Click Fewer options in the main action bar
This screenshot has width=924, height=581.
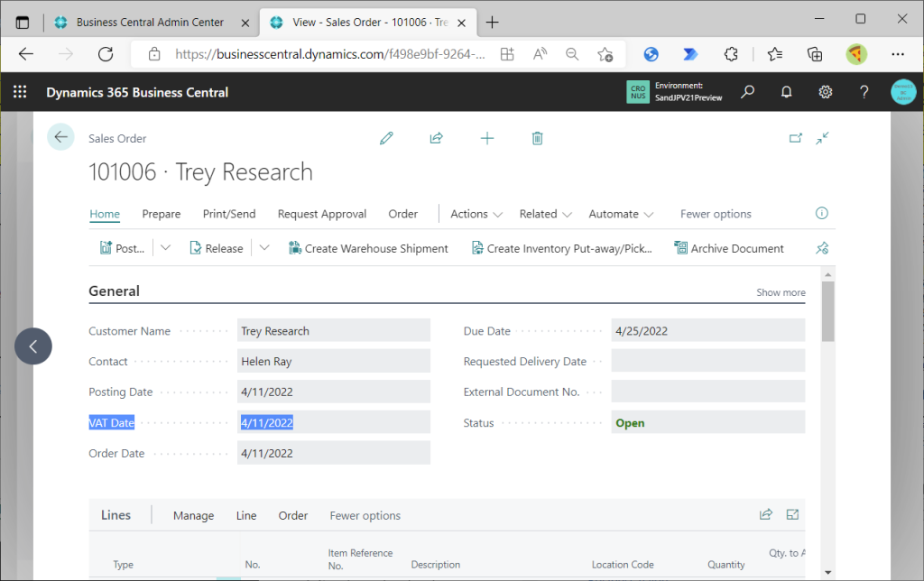(x=716, y=214)
